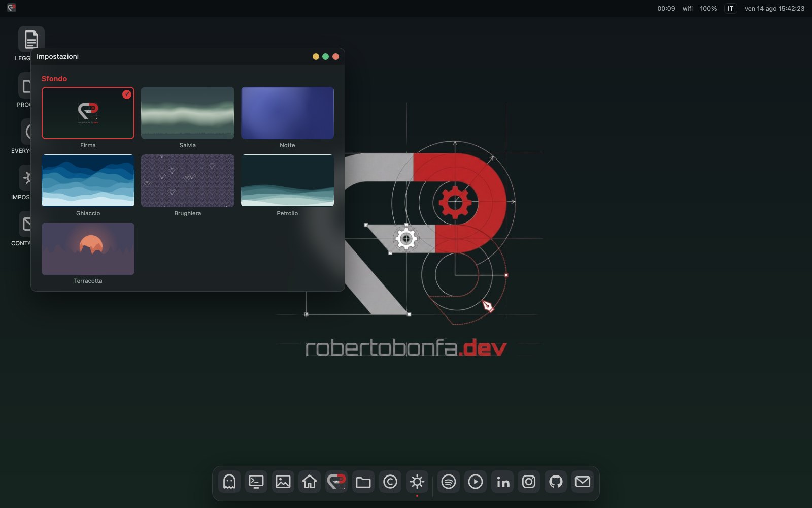The image size is (812, 508).
Task: Pick the Ghiaccio background thumbnail
Action: click(88, 180)
